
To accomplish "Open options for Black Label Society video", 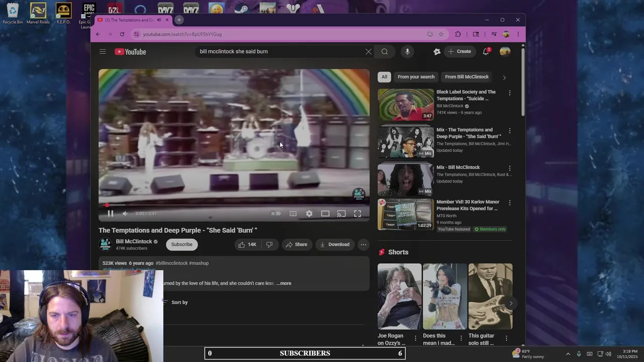I will tap(510, 93).
